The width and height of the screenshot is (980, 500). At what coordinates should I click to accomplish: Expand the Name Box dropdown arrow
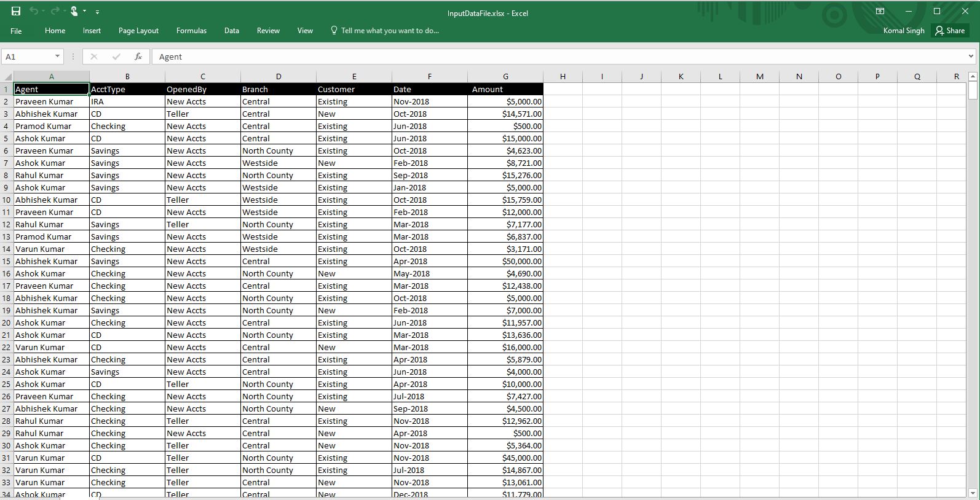click(x=57, y=57)
